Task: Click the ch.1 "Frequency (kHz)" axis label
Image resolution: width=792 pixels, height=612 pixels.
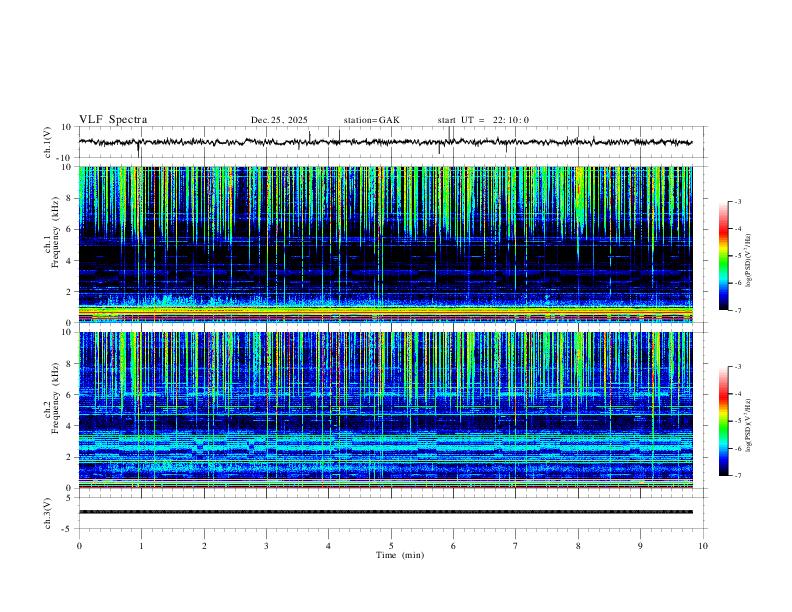Action: pyautogui.click(x=56, y=232)
